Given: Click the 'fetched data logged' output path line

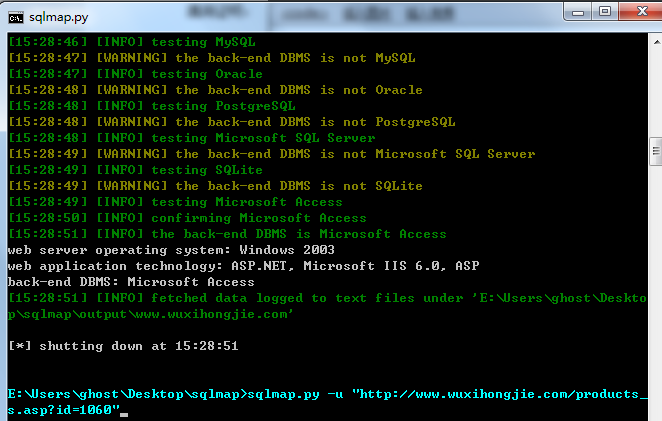Looking at the screenshot, I should coord(328,306).
